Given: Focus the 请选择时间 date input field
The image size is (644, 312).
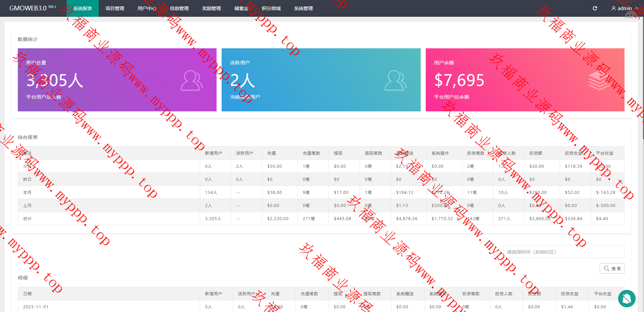Looking at the screenshot, I should (563, 252).
